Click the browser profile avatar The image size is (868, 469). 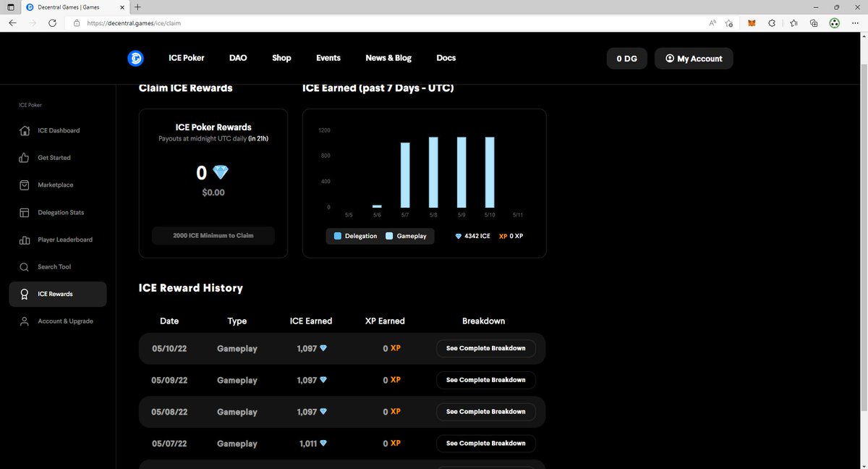[835, 23]
